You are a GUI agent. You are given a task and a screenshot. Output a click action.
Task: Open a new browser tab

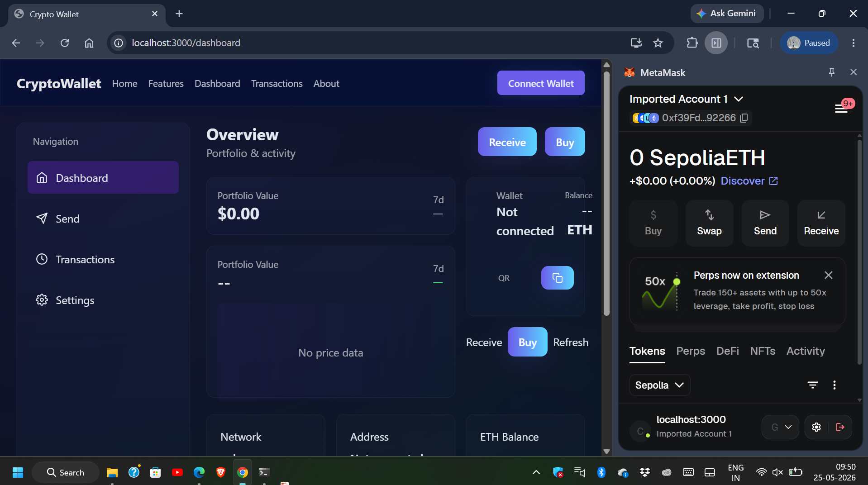(x=179, y=14)
